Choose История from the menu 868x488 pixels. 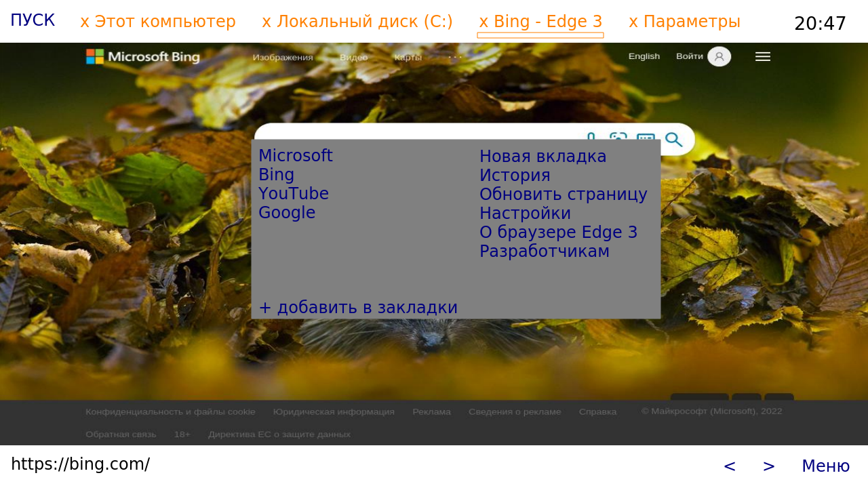(x=515, y=176)
